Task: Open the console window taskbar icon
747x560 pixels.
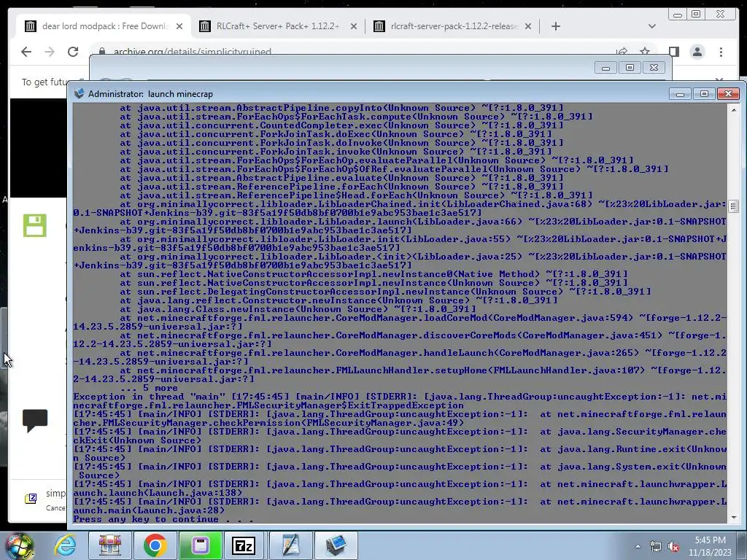Action: (x=336, y=545)
